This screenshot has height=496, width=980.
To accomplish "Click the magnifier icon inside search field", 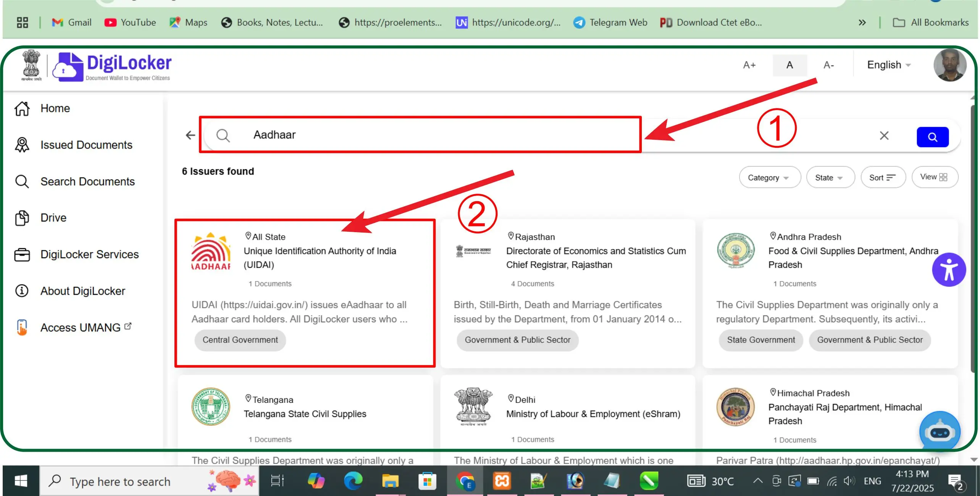I will [223, 136].
